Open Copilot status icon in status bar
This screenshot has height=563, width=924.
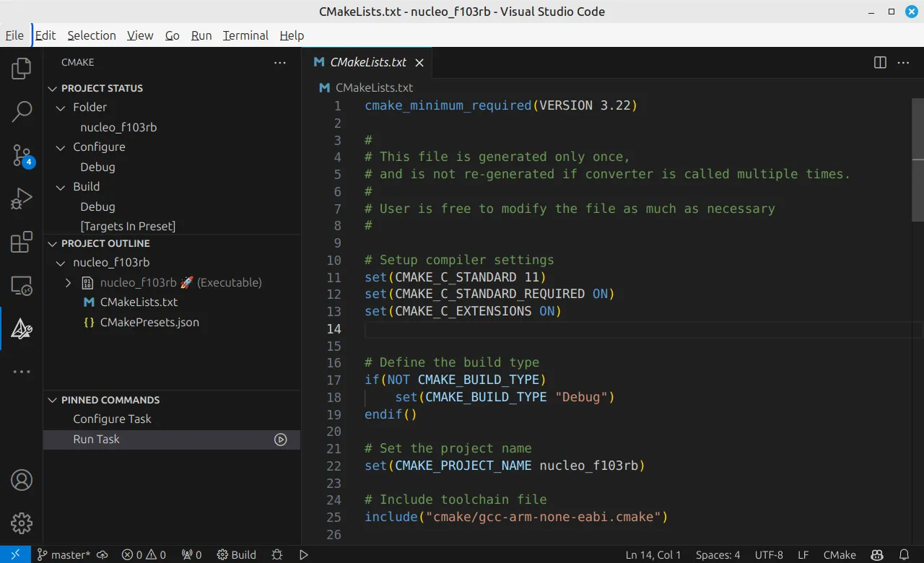[x=878, y=554]
